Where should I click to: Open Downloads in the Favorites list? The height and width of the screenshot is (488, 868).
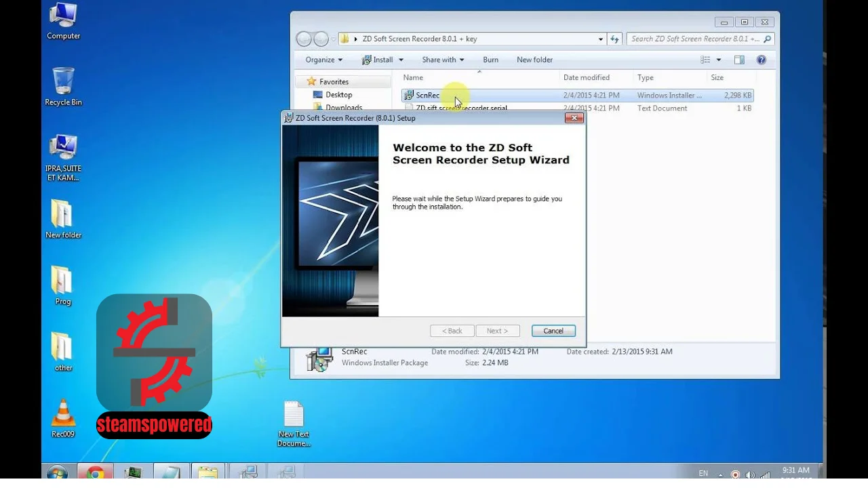[x=338, y=108]
